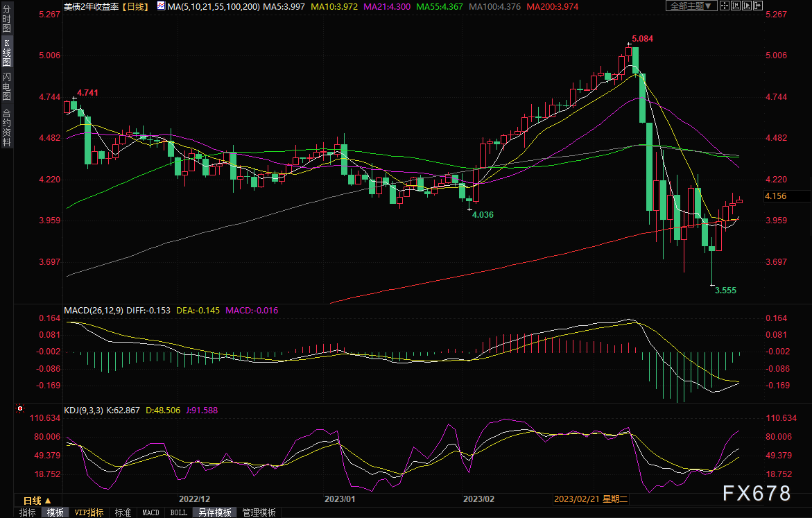Open the 闪电图 side tab
This screenshot has width=812, height=518.
pyautogui.click(x=6, y=86)
